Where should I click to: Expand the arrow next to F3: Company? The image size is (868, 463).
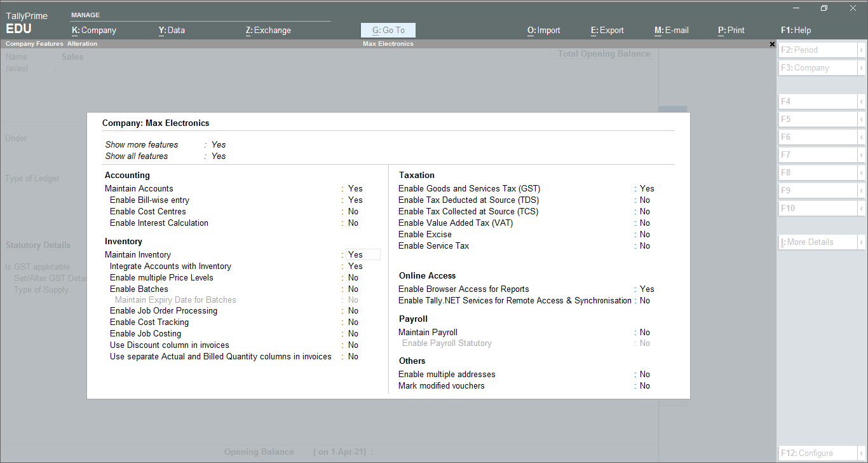862,68
